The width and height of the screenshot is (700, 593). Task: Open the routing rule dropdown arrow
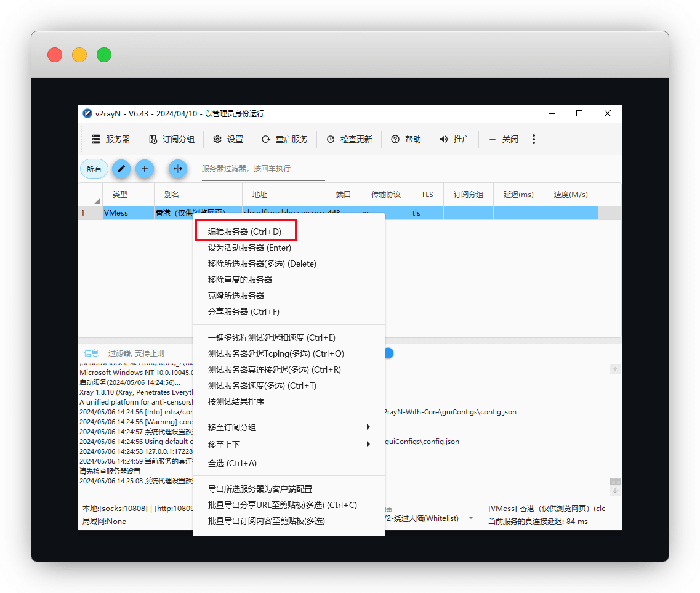click(470, 518)
